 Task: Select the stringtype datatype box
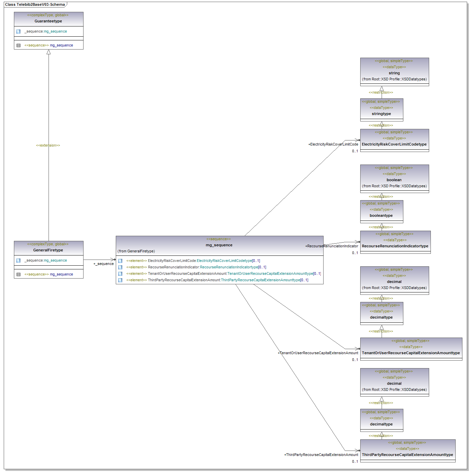click(x=381, y=114)
